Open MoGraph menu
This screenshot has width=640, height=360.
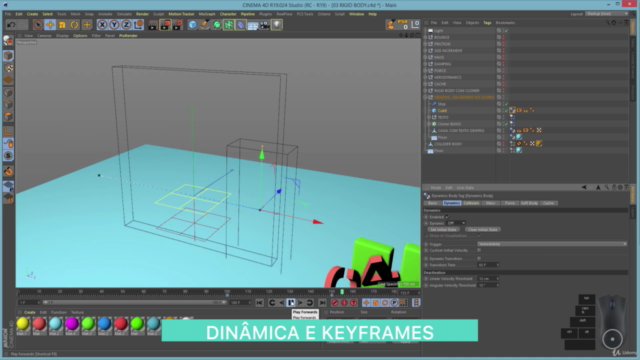click(x=207, y=14)
